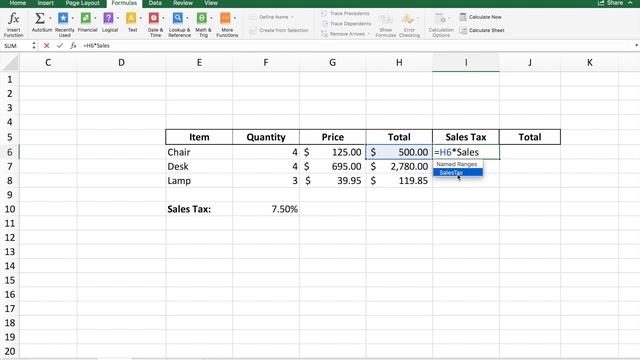
Task: Expand the Date & Time dropdown arrow
Action: pyautogui.click(x=163, y=18)
